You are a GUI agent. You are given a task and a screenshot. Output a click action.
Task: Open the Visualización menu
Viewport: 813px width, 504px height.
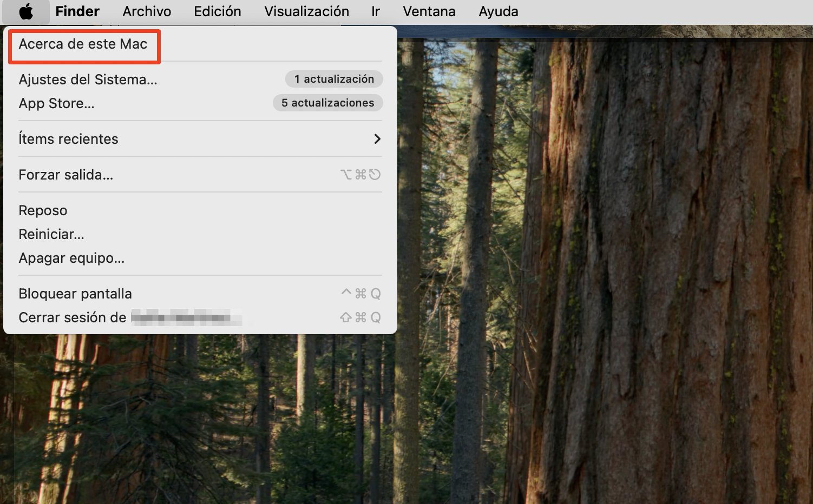click(306, 11)
